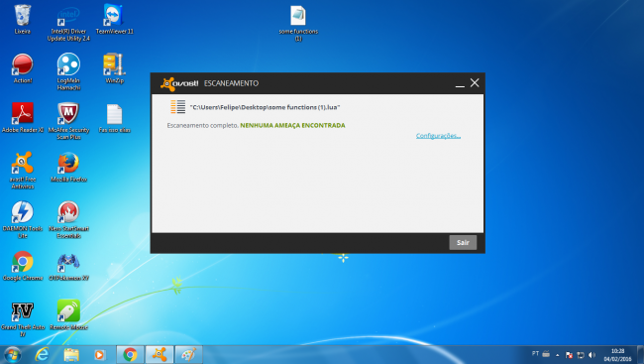Launch Google Chrome desktop shortcut
This screenshot has width=644, height=364.
coord(23,266)
